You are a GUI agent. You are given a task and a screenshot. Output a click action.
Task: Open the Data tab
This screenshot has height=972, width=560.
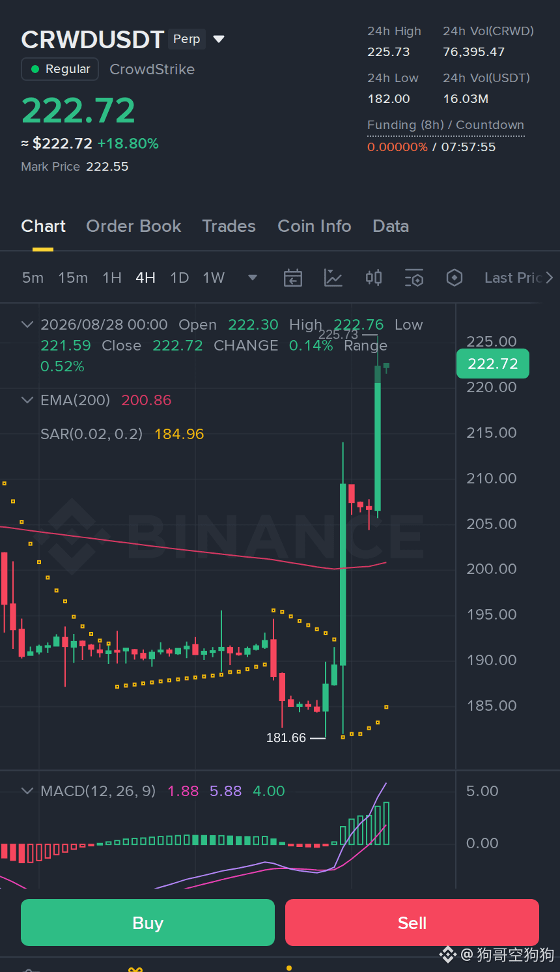(x=391, y=226)
